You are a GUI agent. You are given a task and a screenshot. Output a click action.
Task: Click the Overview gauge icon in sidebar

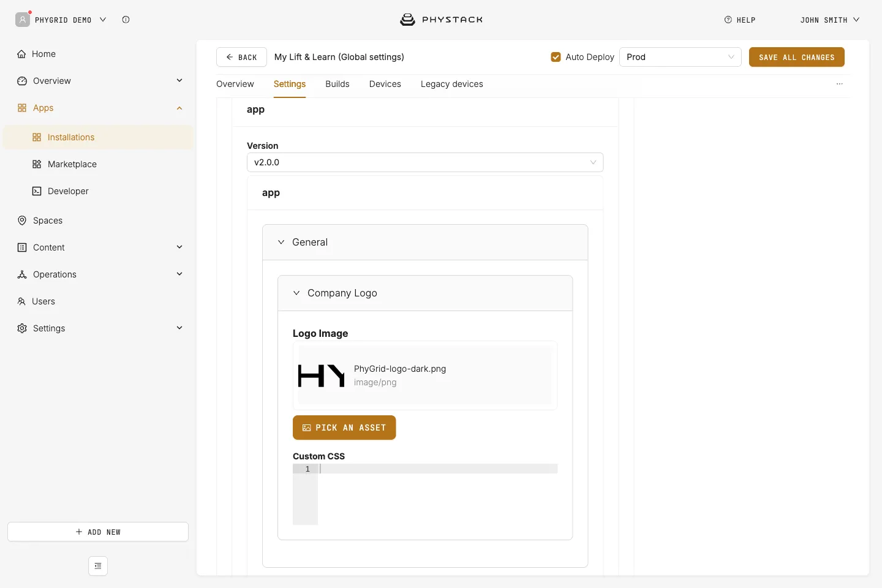pyautogui.click(x=22, y=81)
